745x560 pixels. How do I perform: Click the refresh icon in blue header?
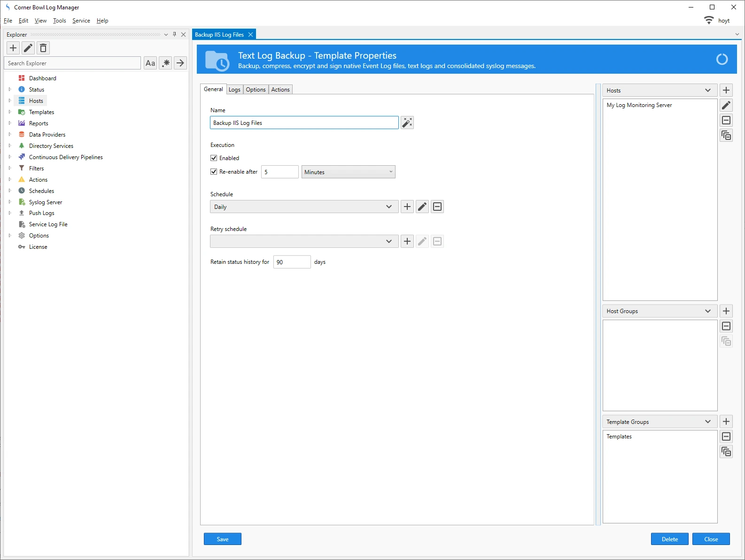(x=722, y=59)
